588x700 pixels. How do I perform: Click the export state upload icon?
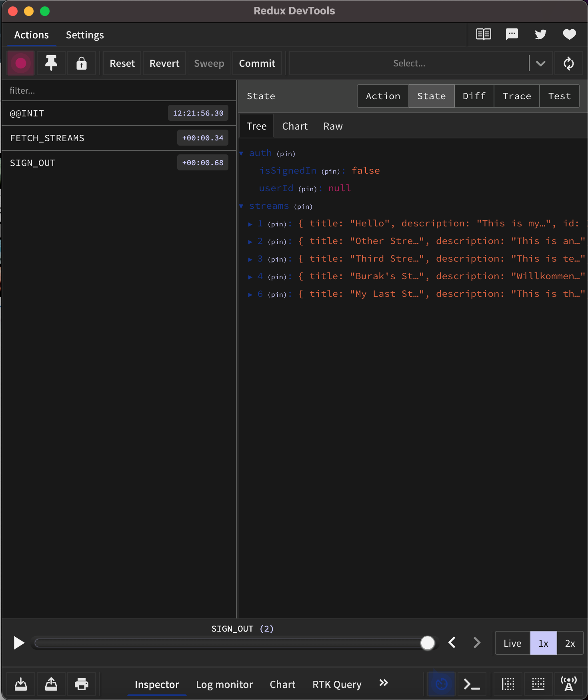point(51,684)
